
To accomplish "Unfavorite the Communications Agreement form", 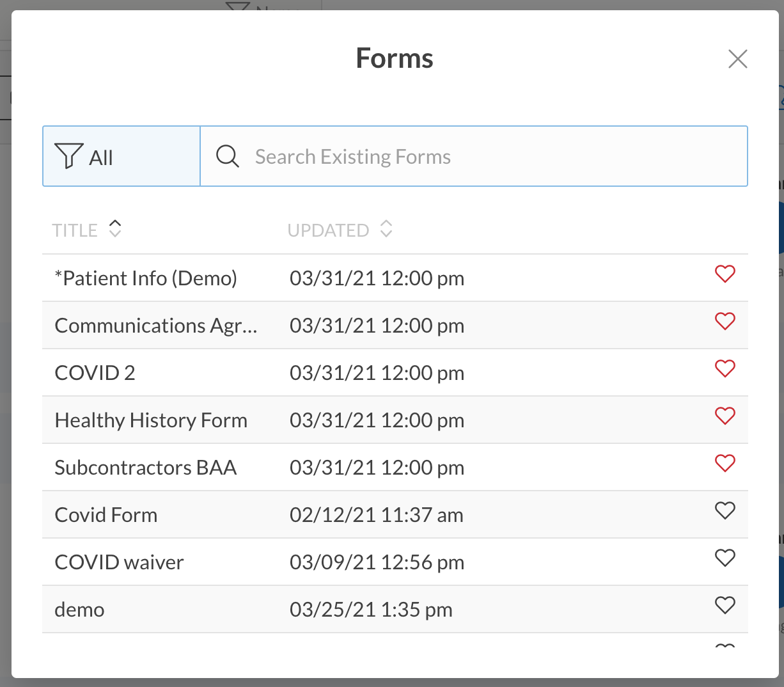I will tap(725, 321).
